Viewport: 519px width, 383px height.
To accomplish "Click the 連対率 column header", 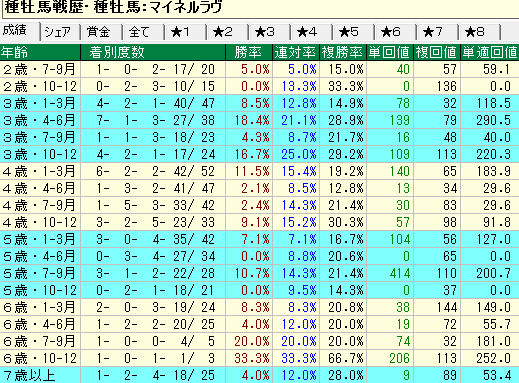I will coord(296,52).
